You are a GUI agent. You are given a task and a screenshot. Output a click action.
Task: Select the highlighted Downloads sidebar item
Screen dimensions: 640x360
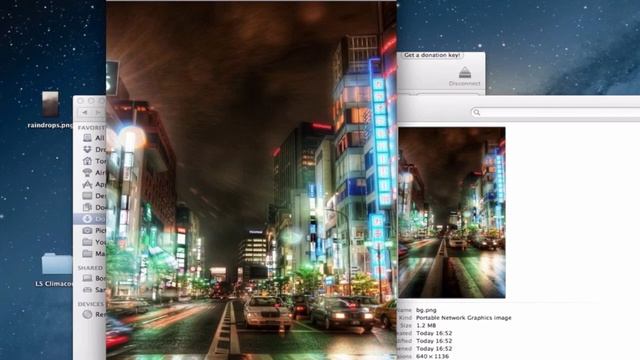click(x=90, y=219)
